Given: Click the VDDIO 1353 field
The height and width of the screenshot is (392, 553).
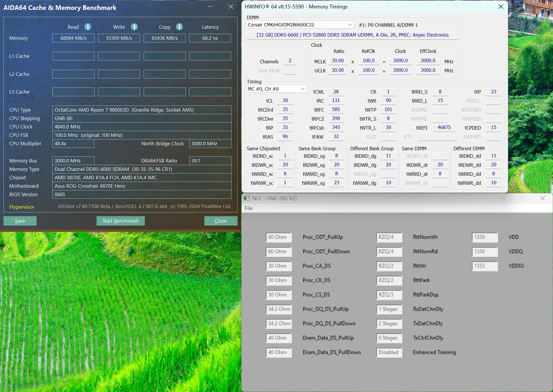Looking at the screenshot, I should click(485, 266).
